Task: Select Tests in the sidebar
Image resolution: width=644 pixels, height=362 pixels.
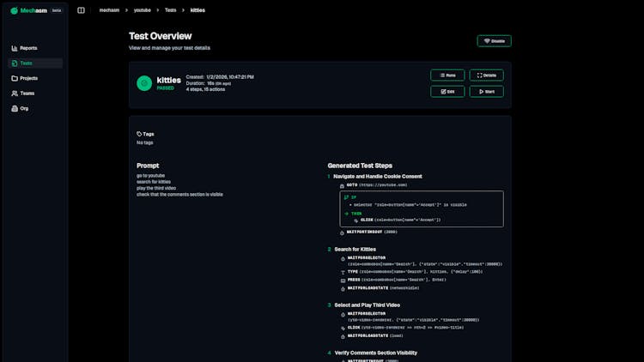Action: point(27,63)
